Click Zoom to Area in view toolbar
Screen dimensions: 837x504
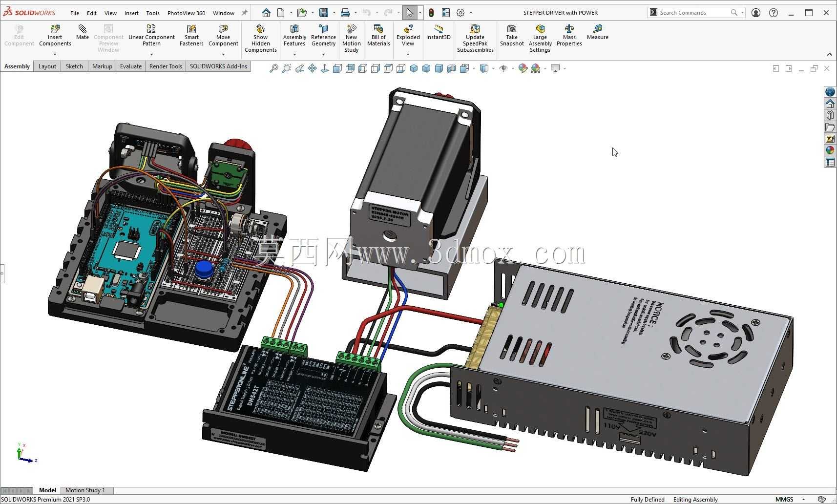[x=287, y=68]
